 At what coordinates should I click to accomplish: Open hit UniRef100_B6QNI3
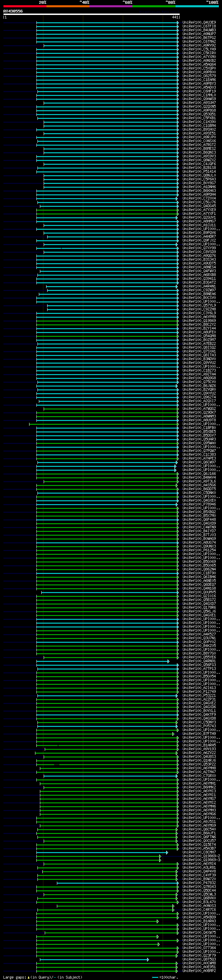199,153
